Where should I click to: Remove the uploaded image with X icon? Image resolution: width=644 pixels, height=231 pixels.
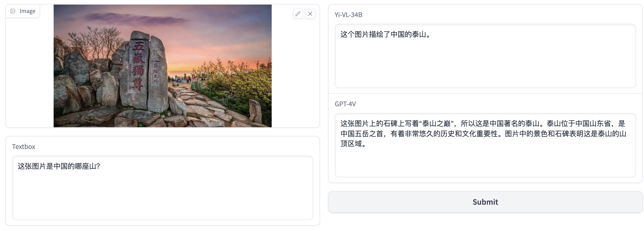click(x=310, y=14)
